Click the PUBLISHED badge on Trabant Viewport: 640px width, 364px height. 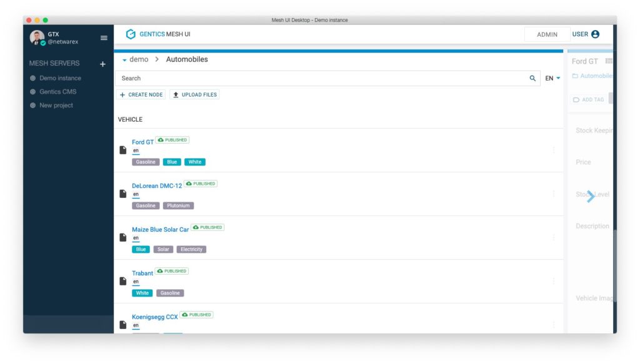click(x=171, y=270)
